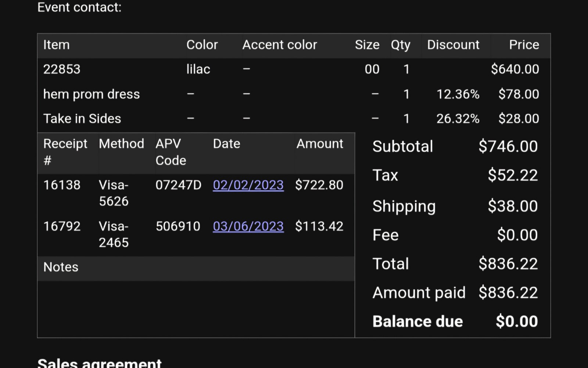
Task: Click the Accent color column header
Action: pos(279,45)
